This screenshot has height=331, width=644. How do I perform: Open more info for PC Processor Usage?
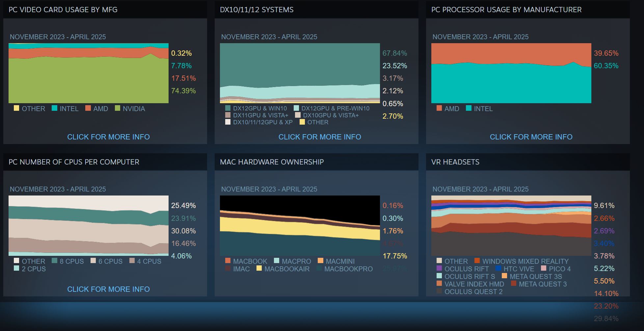531,137
